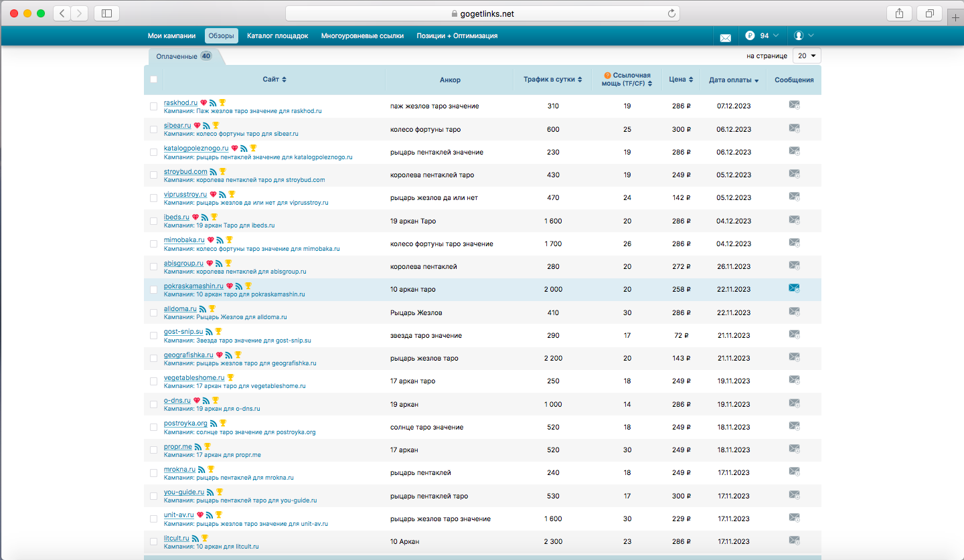
Task: Click the RSS icon beside abisgroup.ru
Action: (x=219, y=263)
